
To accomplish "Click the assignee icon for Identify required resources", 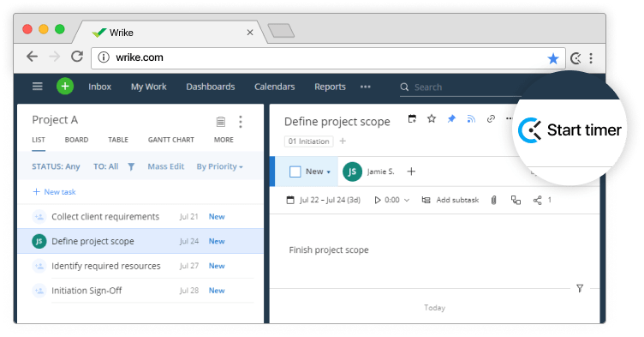I will [x=39, y=266].
